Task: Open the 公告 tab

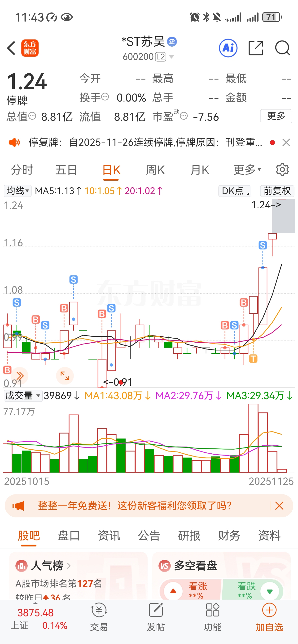Action: 149,536
